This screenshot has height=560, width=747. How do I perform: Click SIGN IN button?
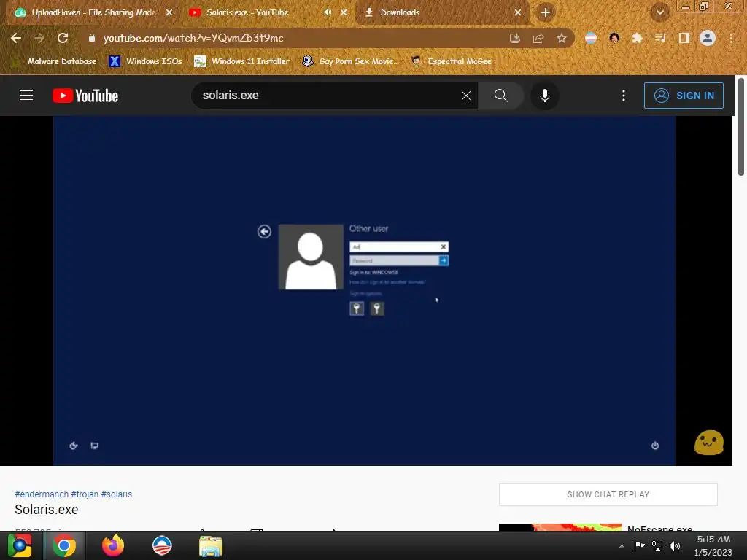tap(684, 96)
